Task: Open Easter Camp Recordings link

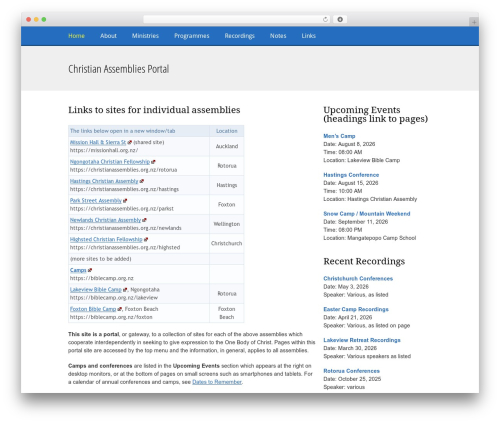Action: point(356,309)
